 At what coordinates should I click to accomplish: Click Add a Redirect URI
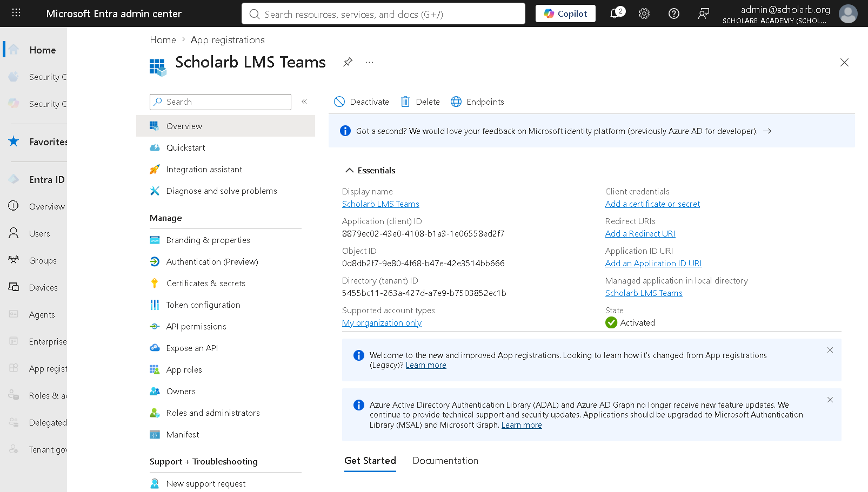[x=640, y=233]
